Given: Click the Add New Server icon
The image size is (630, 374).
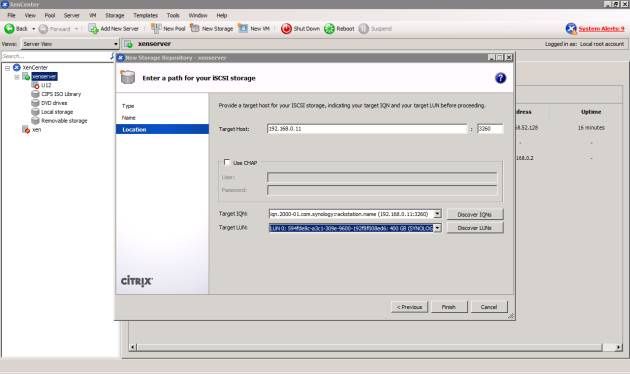Looking at the screenshot, I should click(93, 29).
